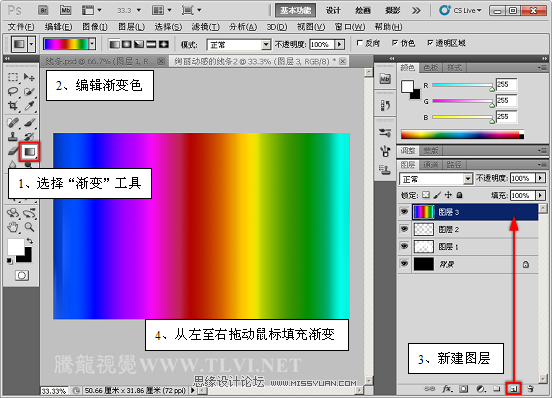Image resolution: width=552 pixels, height=398 pixels.
Task: Hide the Background layer eye icon
Action: tap(404, 264)
